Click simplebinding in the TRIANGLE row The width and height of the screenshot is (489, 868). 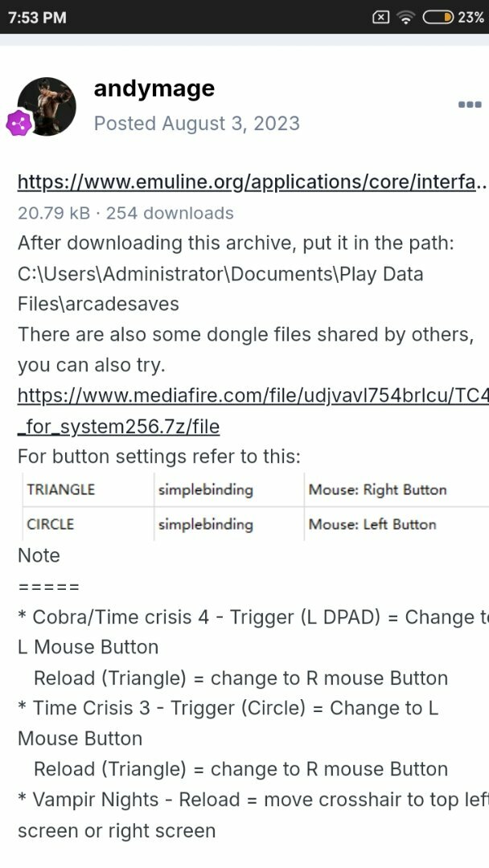click(x=205, y=489)
